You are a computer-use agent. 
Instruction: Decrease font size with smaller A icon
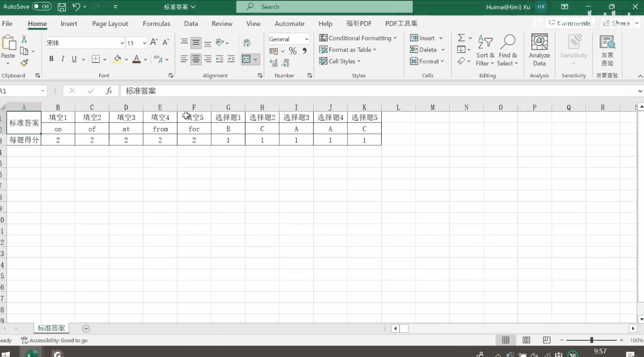166,42
